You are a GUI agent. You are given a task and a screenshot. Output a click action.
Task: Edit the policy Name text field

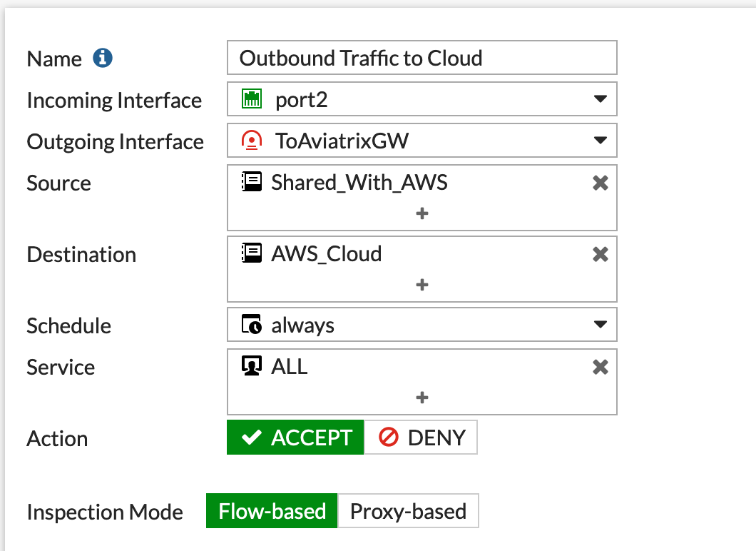point(422,58)
